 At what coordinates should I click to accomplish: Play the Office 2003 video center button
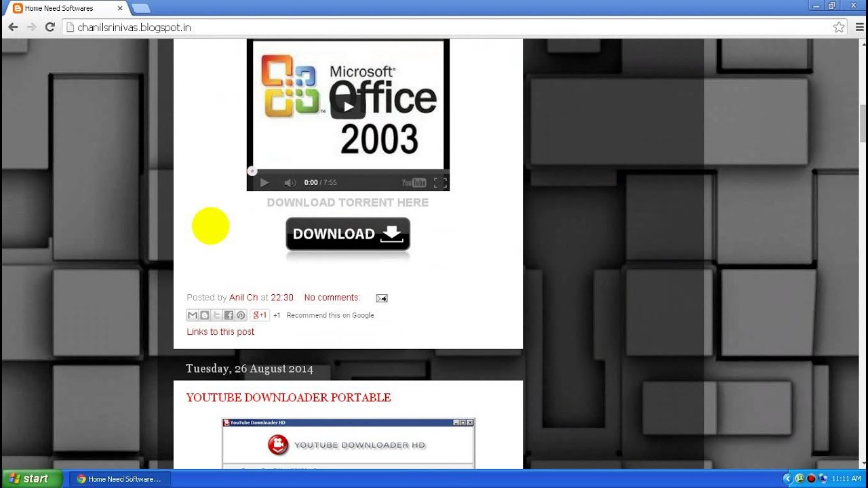(348, 106)
